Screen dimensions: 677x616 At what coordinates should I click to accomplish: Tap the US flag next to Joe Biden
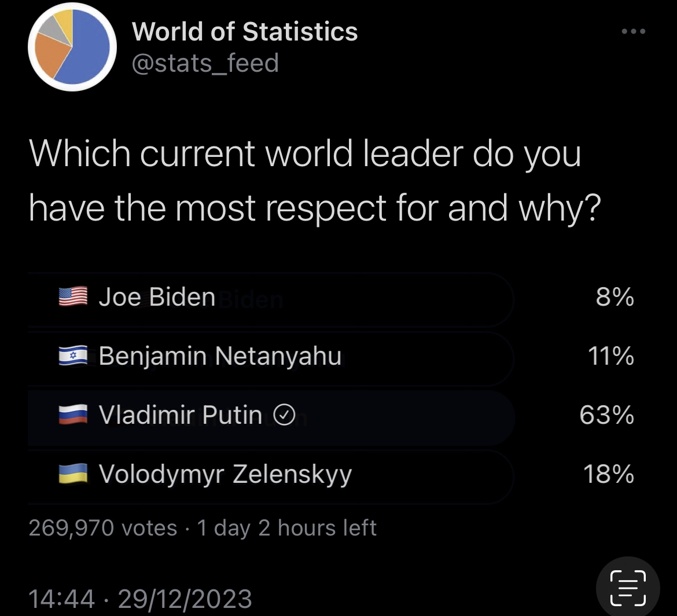(x=72, y=296)
